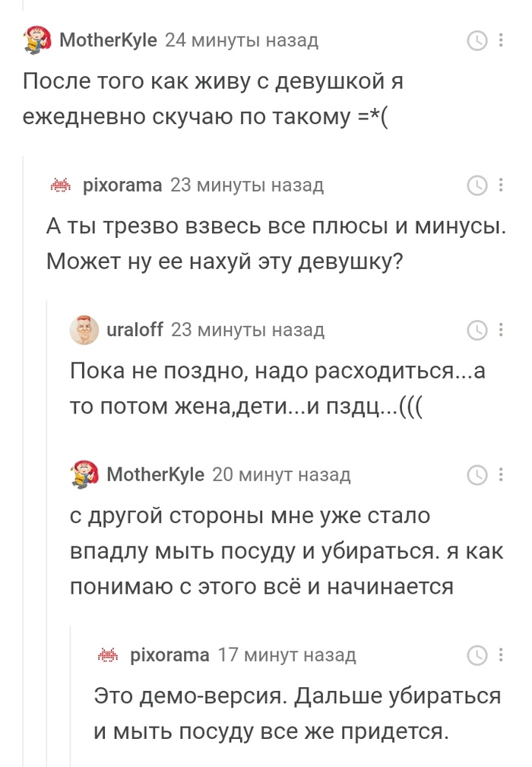Open three-dot menu on uraloff's comment

pyautogui.click(x=501, y=330)
